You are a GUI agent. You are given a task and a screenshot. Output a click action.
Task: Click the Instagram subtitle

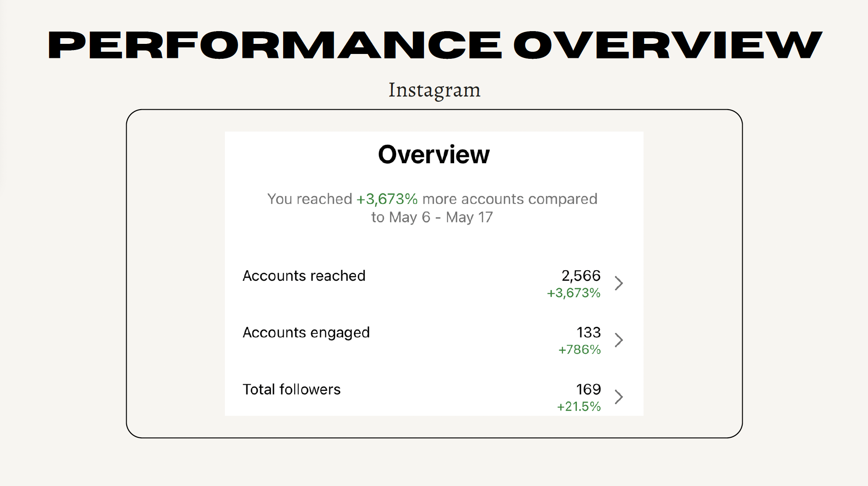(x=434, y=90)
